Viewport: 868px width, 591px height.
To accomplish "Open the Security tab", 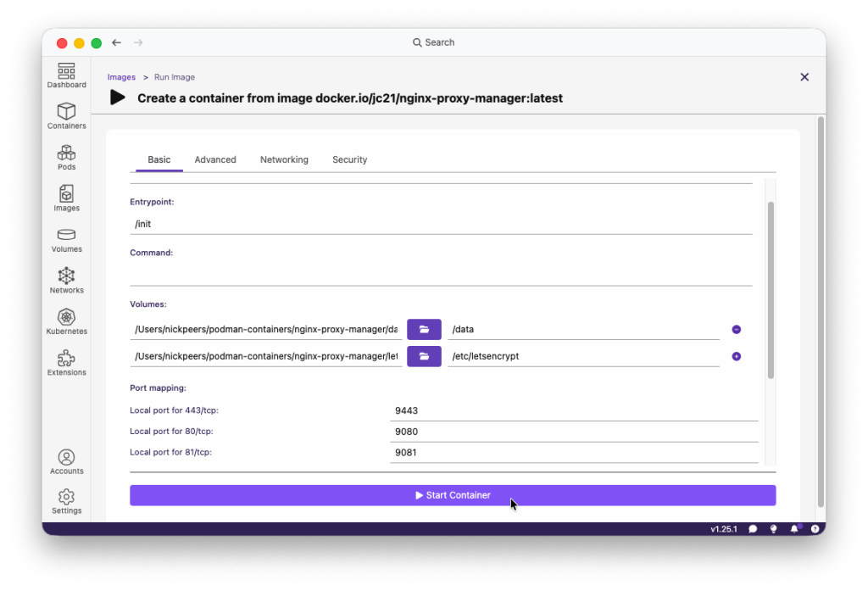I will pyautogui.click(x=349, y=159).
